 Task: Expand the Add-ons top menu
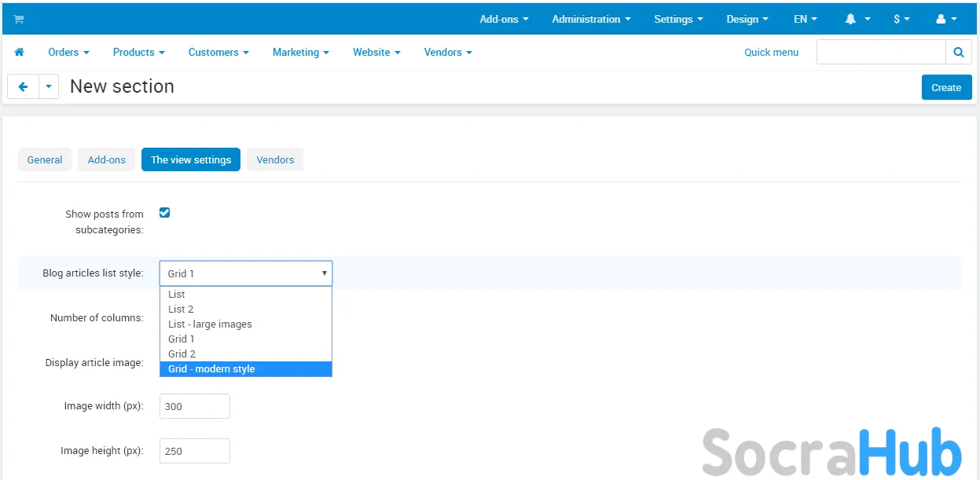504,19
